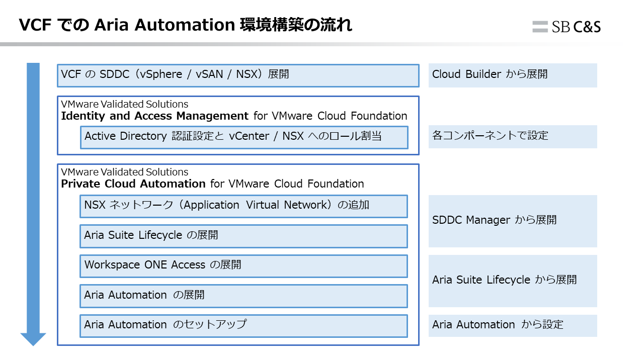Click first VMware Validated Solutions caption
Viewport: 644px width, 362px height.
pos(124,104)
